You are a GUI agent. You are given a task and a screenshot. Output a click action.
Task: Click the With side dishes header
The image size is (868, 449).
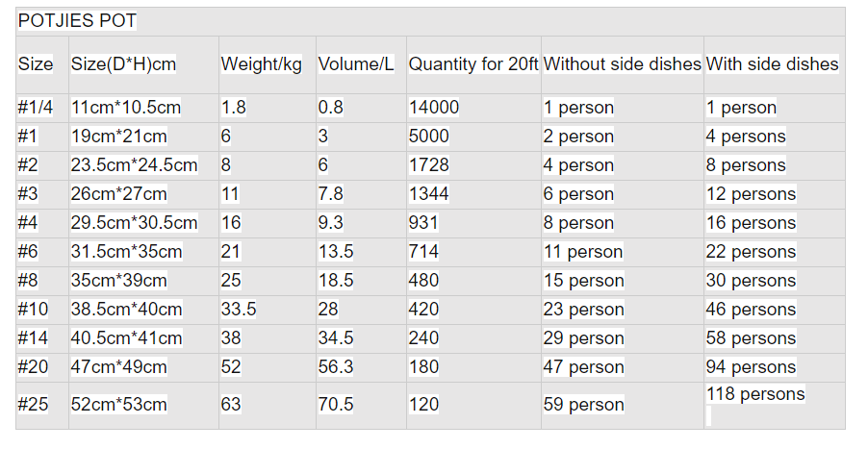tap(772, 64)
